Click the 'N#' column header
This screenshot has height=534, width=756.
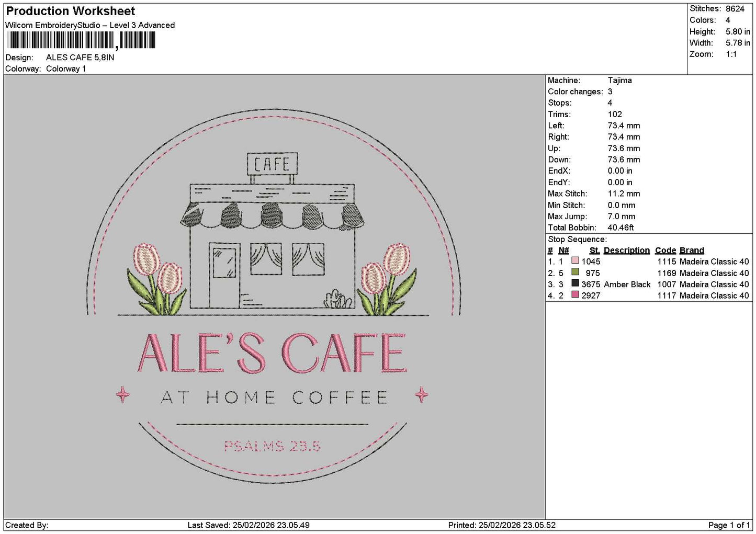[x=563, y=250]
